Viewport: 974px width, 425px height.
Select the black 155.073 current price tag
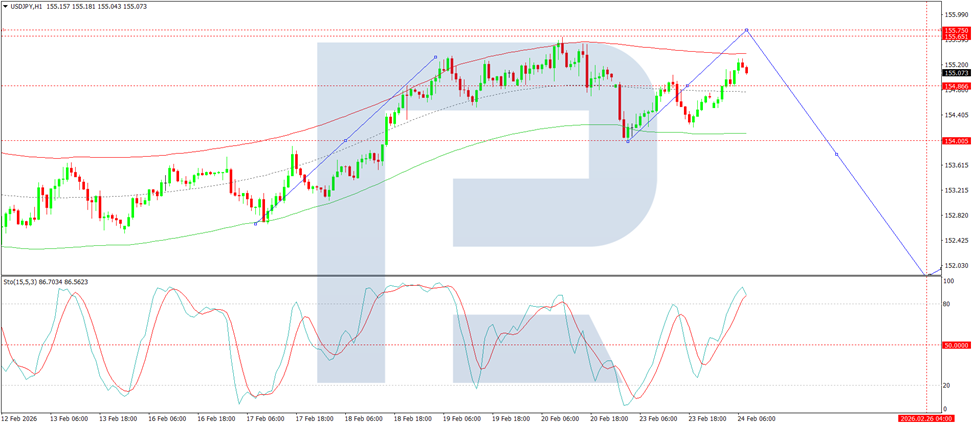(957, 73)
